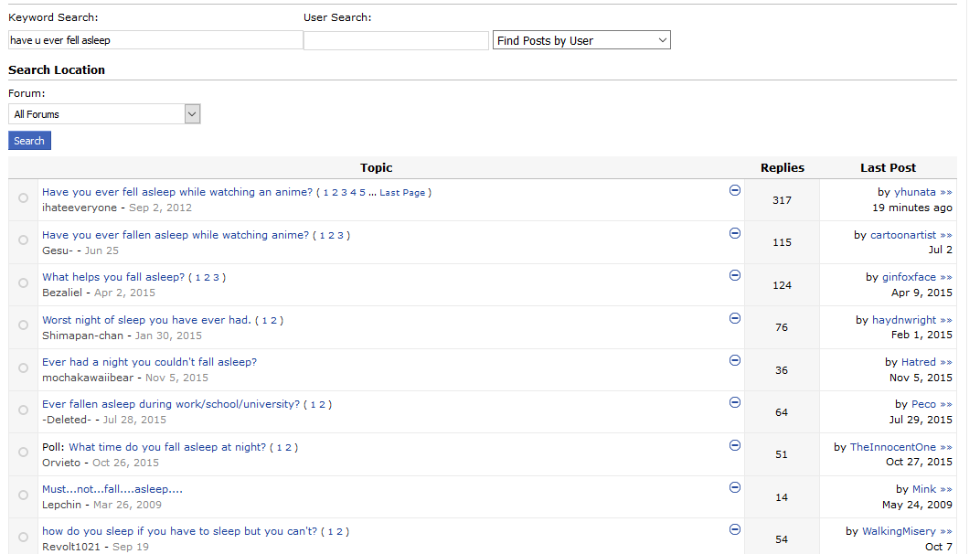Viewport: 980px width, 554px height.
Task: Go to last post arrow beside yhunata
Action: (946, 193)
